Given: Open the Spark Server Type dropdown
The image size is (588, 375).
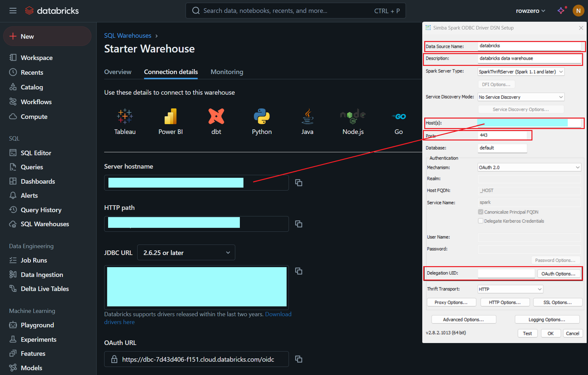Looking at the screenshot, I should click(x=521, y=72).
